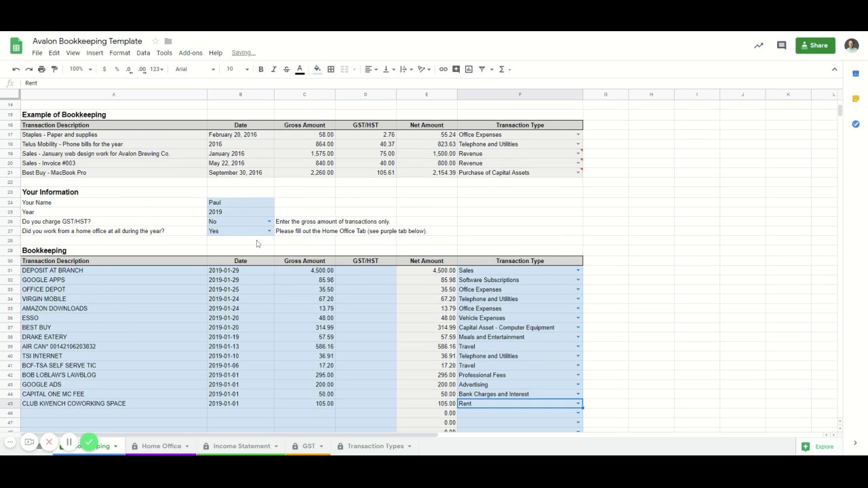This screenshot has width=868, height=488.
Task: Open the Google Sheets home
Action: point(16,46)
